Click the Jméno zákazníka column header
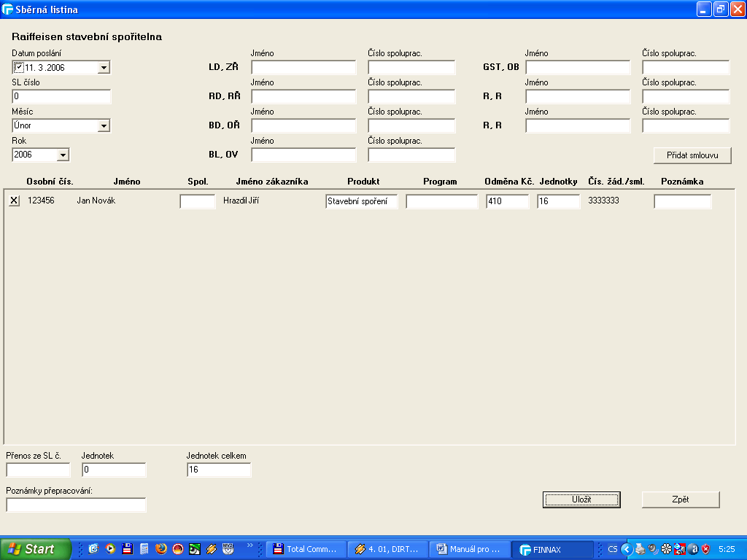 point(272,182)
